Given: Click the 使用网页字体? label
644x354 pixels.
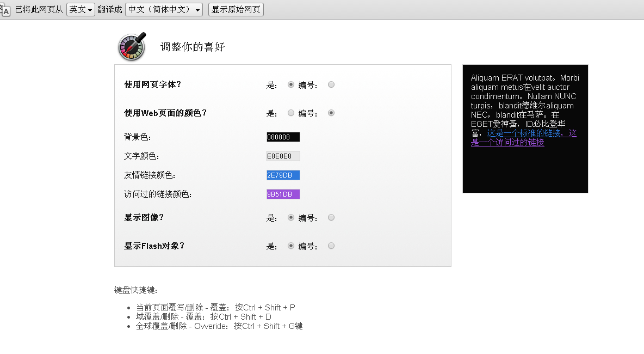Looking at the screenshot, I should (x=153, y=85).
